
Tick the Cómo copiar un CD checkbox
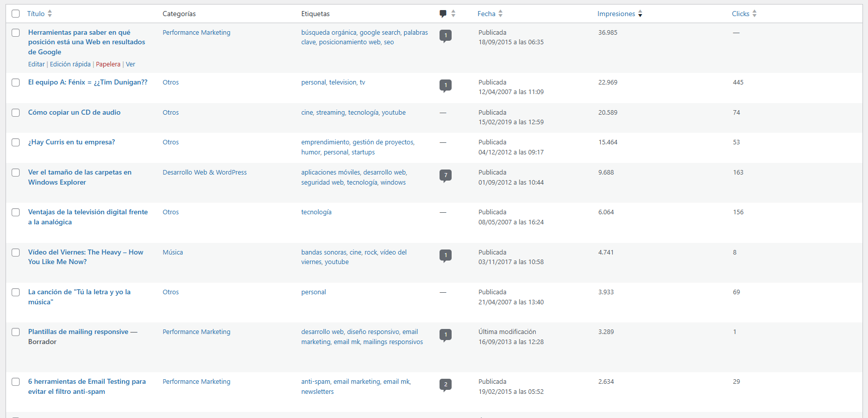click(x=16, y=113)
